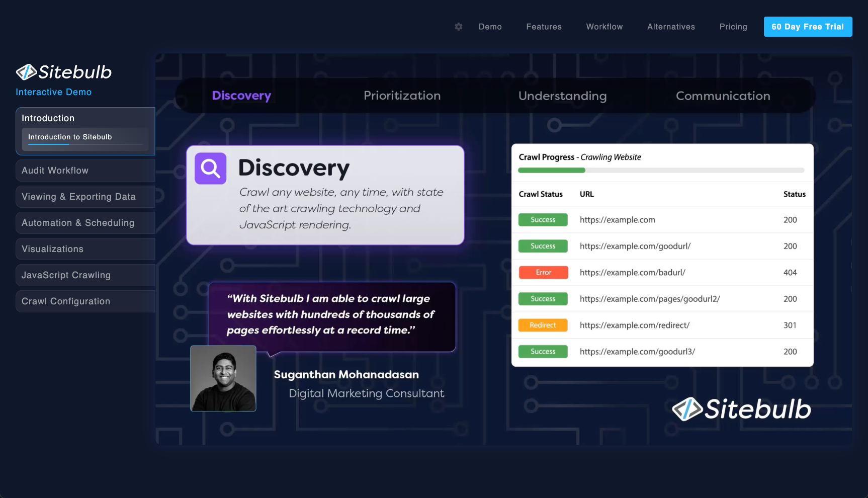868x498 pixels.
Task: Go to the Workflow nav link
Action: [x=604, y=27]
